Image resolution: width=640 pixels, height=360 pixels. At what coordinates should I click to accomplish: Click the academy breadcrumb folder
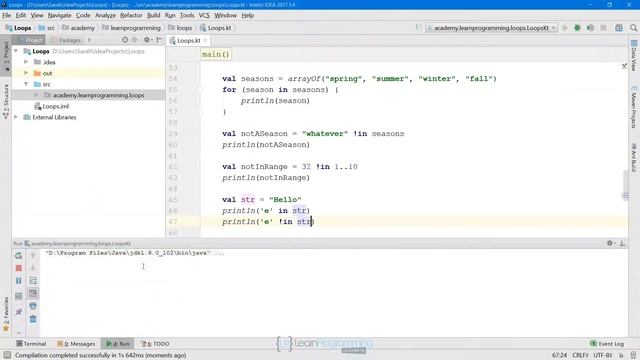coord(78,28)
